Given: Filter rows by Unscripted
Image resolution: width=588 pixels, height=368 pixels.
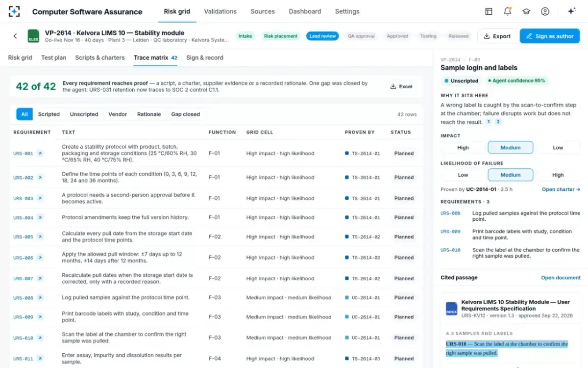Looking at the screenshot, I should pyautogui.click(x=84, y=114).
